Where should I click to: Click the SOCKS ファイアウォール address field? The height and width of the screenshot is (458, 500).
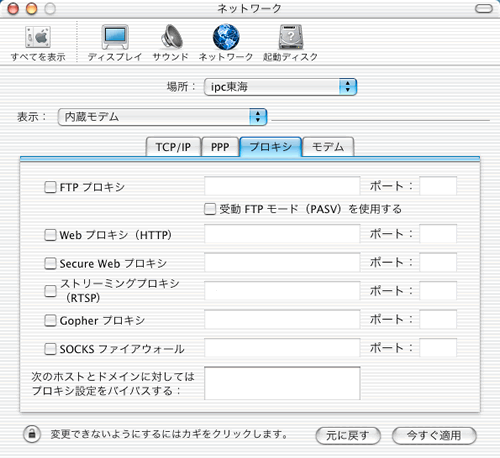click(x=282, y=348)
